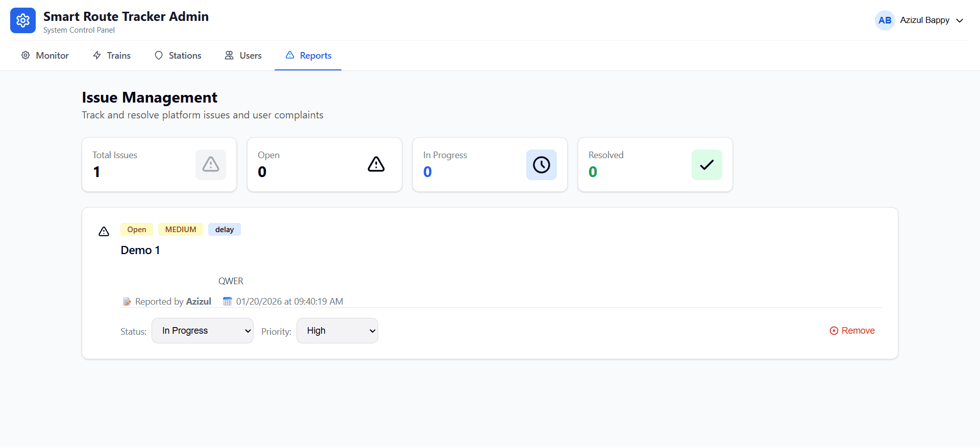Screen dimensions: 980x448
Task: Click the System Control Panel subtitle
Action: (x=79, y=30)
